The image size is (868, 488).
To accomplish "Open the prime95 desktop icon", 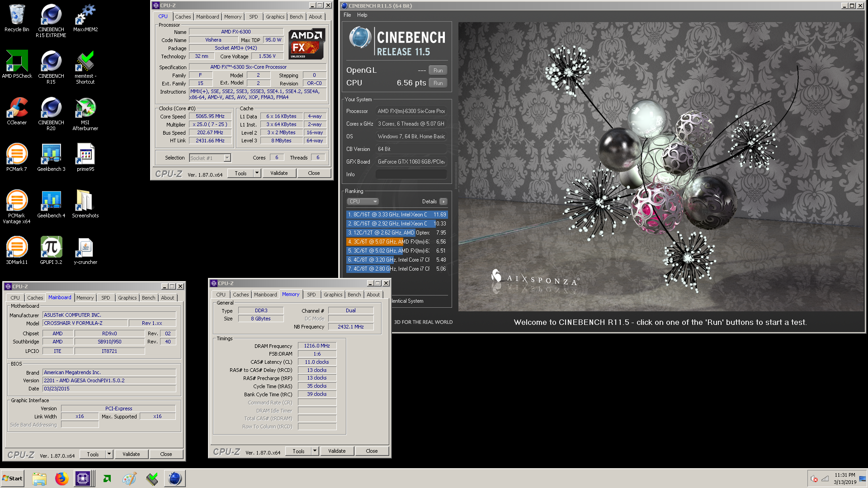I will tap(85, 158).
